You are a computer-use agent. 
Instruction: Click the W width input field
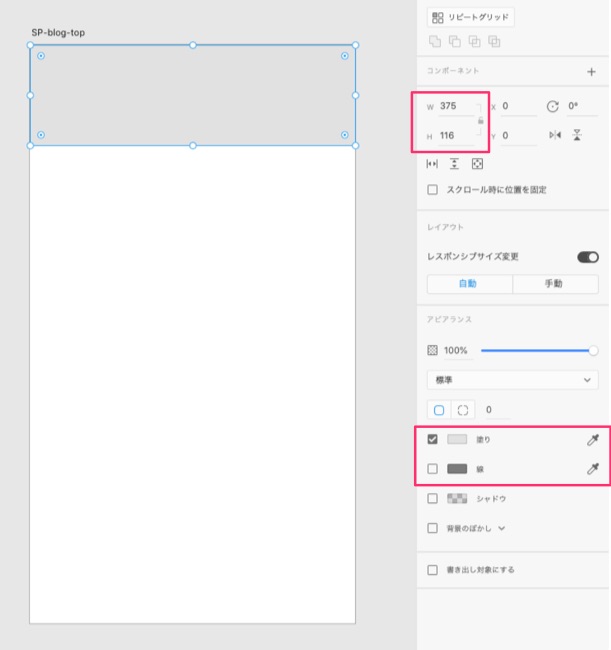click(x=456, y=106)
